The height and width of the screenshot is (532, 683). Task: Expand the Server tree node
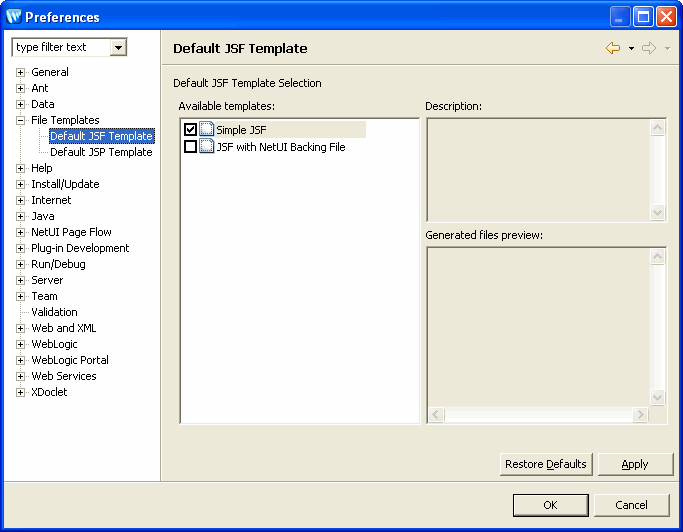tap(20, 280)
